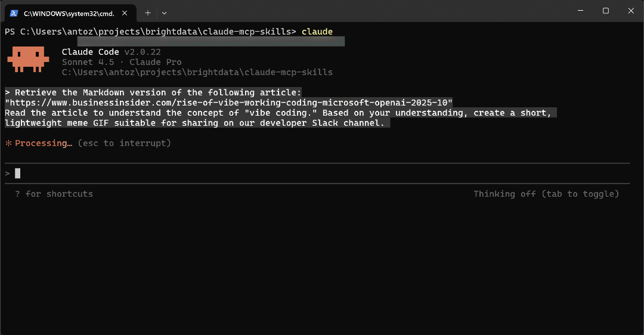This screenshot has width=644, height=335.
Task: Maximize the terminal window
Action: click(x=605, y=11)
